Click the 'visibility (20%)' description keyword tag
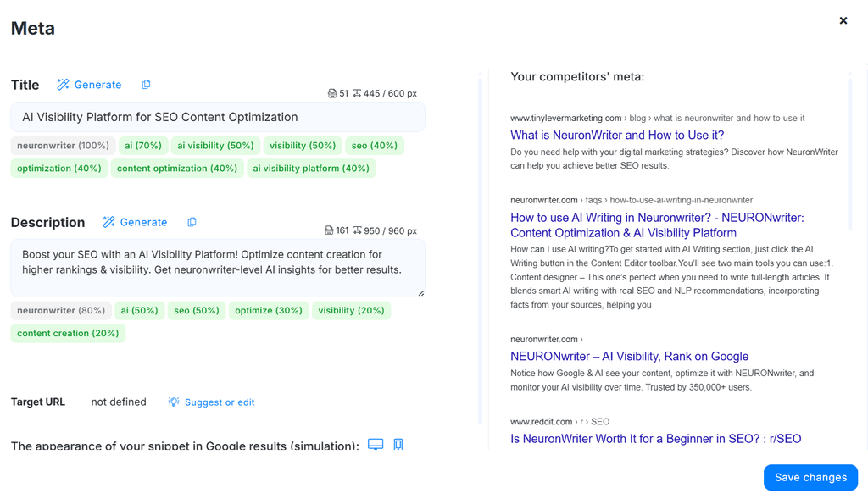 point(352,310)
